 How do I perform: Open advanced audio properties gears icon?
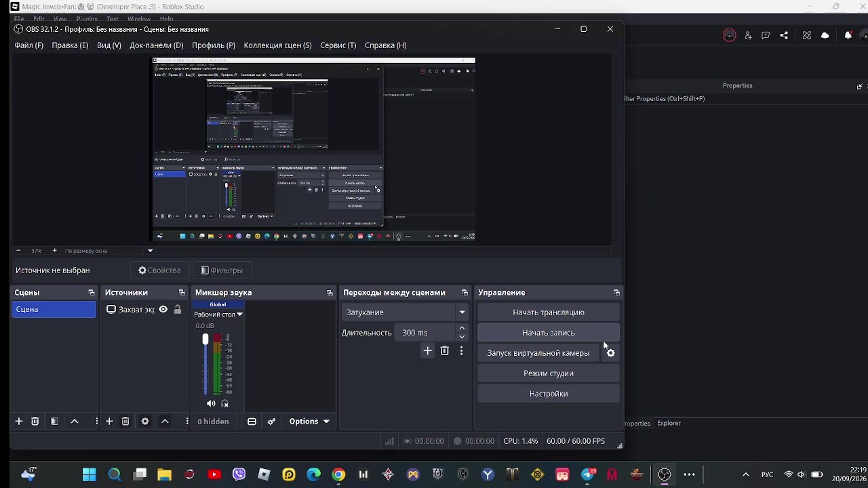(272, 422)
